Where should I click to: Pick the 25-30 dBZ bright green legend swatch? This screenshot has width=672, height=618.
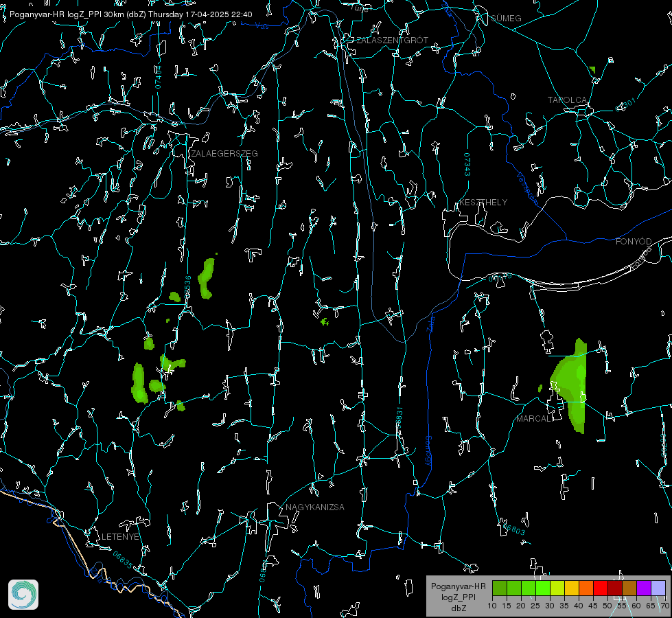pyautogui.click(x=543, y=588)
